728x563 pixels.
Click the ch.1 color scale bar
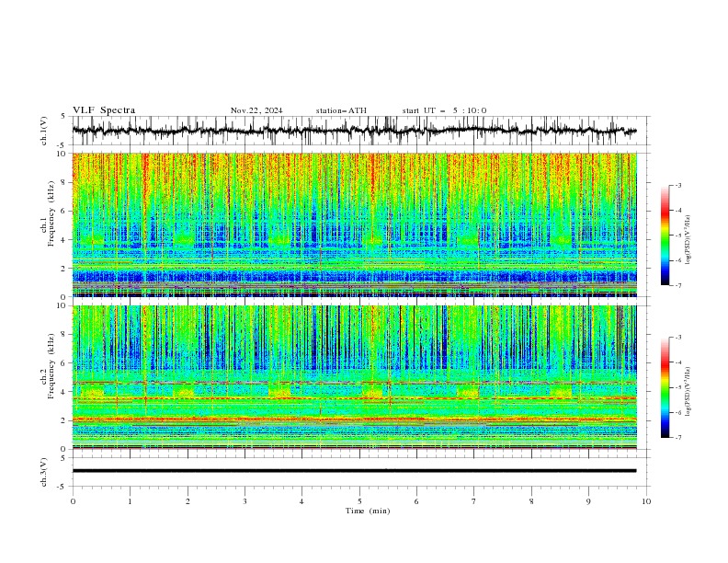[x=665, y=236]
